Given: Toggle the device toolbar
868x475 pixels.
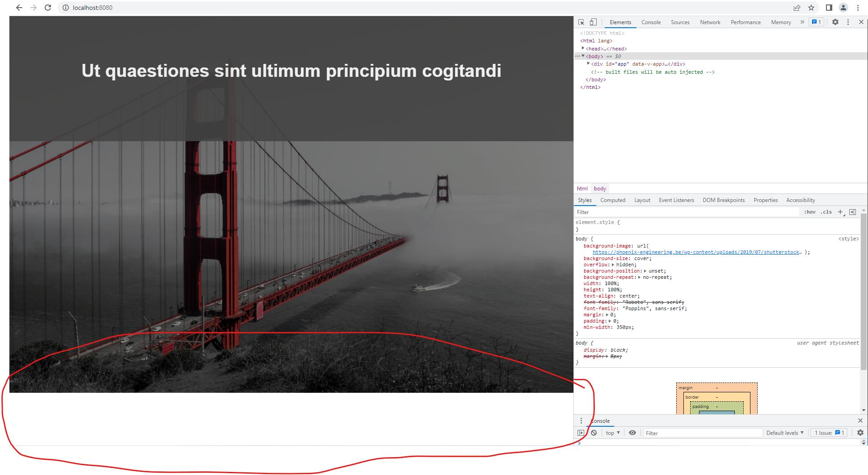Looking at the screenshot, I should (x=593, y=22).
